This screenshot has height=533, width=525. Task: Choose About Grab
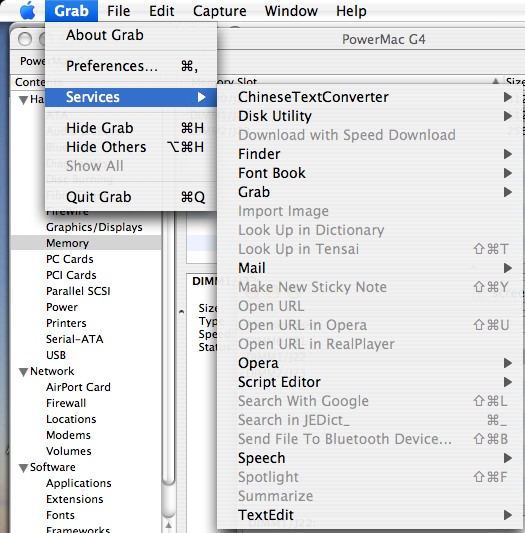click(x=131, y=35)
